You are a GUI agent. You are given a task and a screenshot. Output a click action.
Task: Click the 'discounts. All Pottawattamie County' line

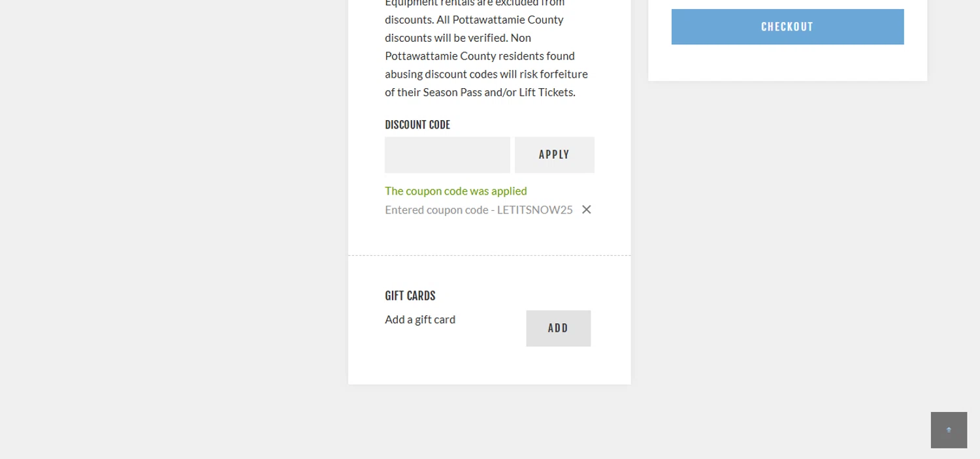[474, 20]
